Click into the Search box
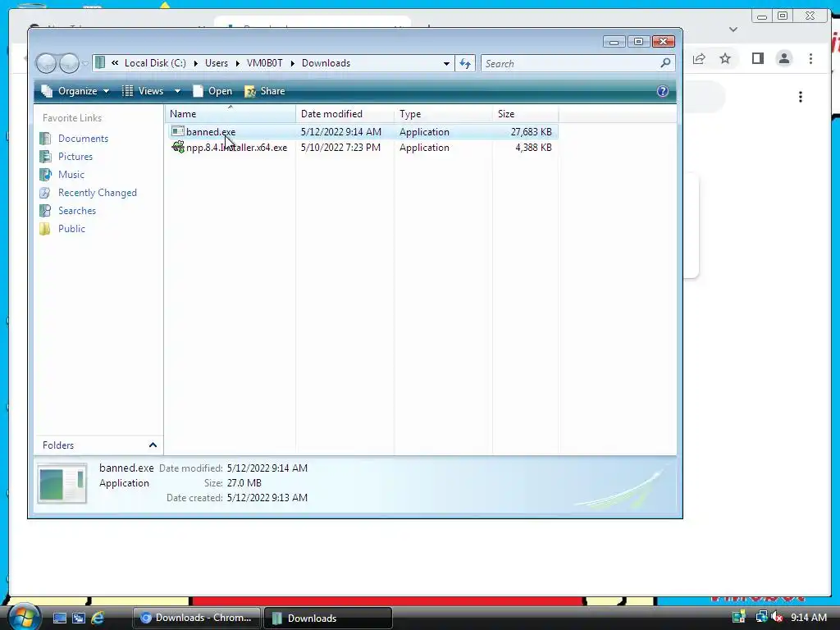The image size is (840, 630). coord(577,63)
